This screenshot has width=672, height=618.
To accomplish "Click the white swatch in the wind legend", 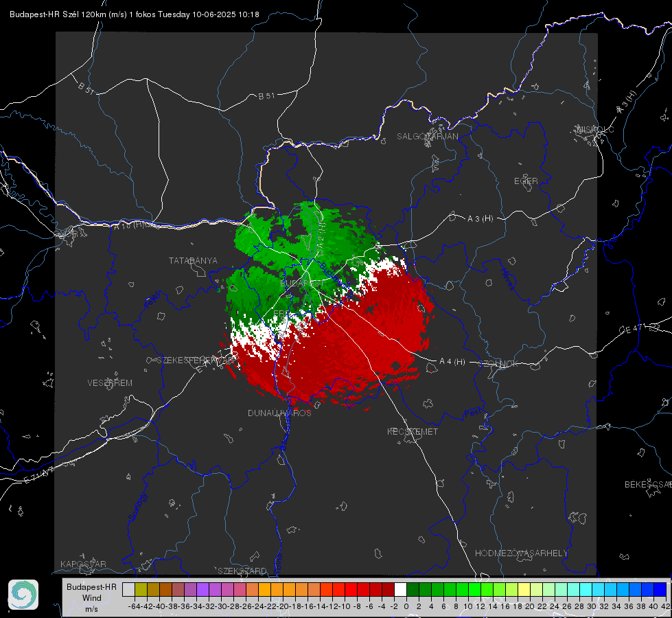I will pos(400,589).
